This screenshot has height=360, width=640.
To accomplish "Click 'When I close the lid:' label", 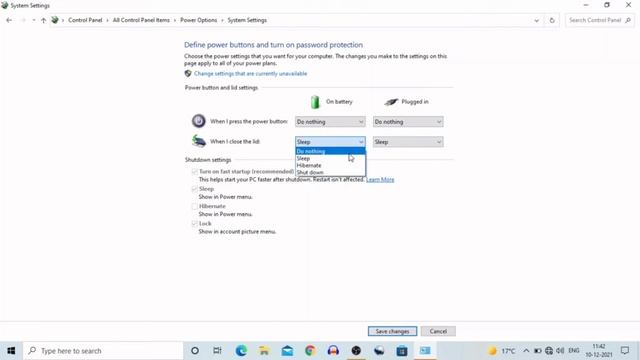I will (235, 141).
